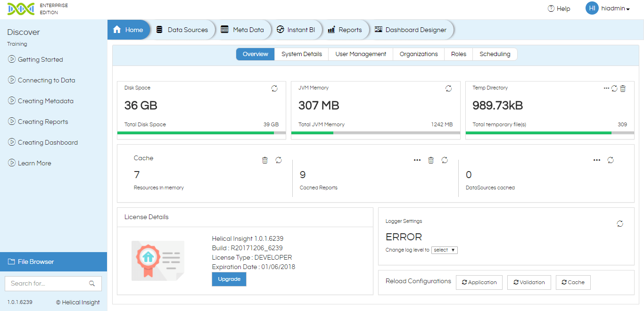Viewport: 644px width, 311px height.
Task: Open the Help link
Action: [559, 8]
